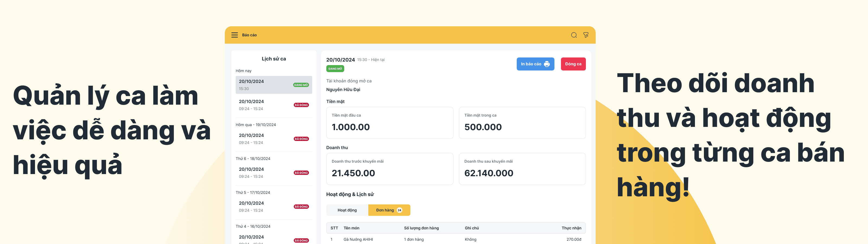Click the Thực nhận column header
The image size is (868, 244).
coord(571,228)
